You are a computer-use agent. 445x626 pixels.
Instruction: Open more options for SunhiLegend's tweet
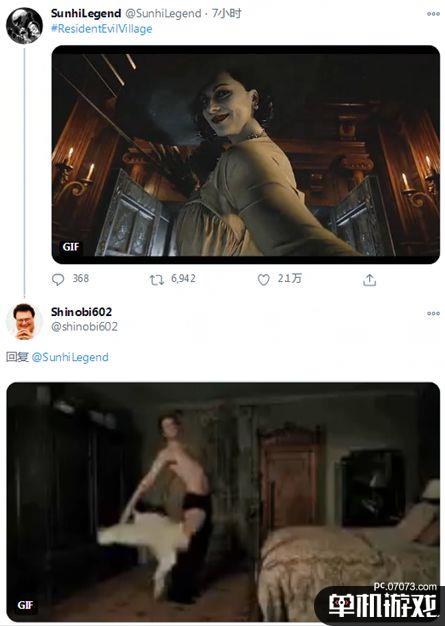tap(433, 14)
